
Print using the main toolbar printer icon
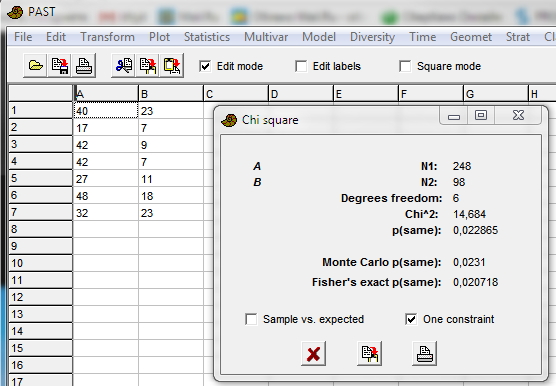pyautogui.click(x=84, y=66)
